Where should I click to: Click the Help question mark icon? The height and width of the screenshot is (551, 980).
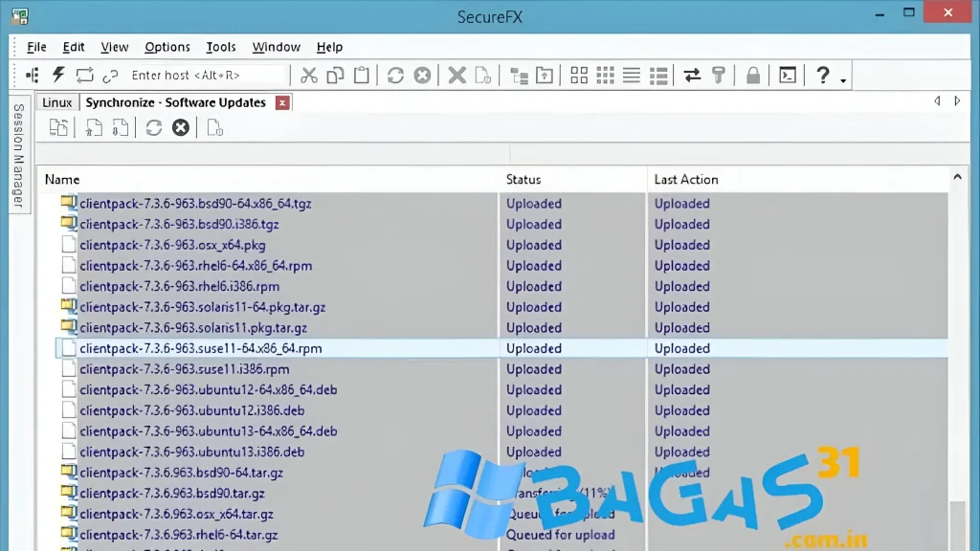(823, 76)
